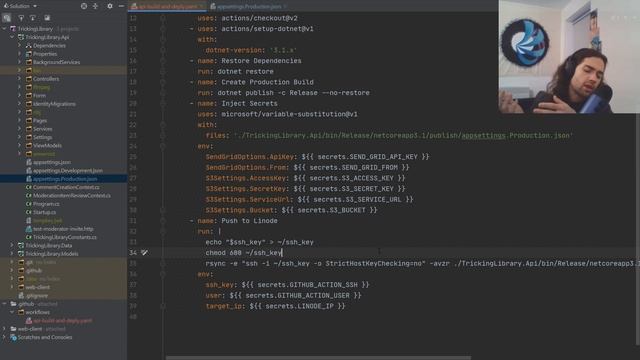Click the fourth Solution toolbar preview icon

tap(47, 18)
